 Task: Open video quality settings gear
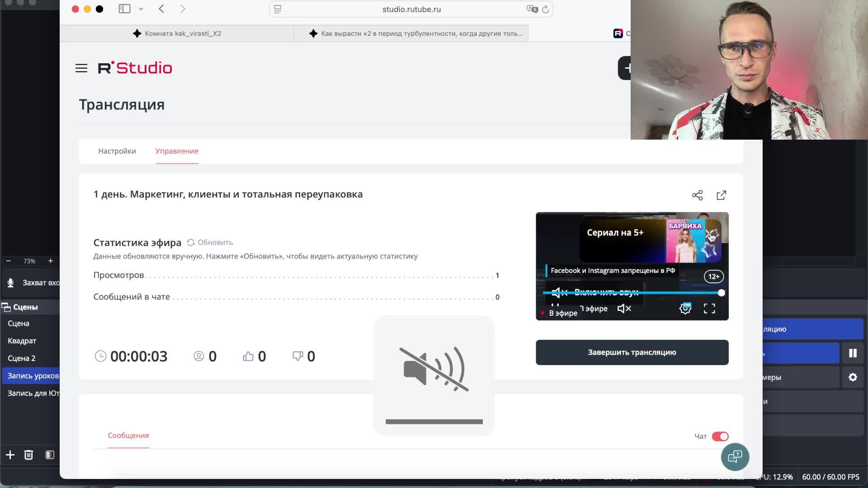pos(685,309)
